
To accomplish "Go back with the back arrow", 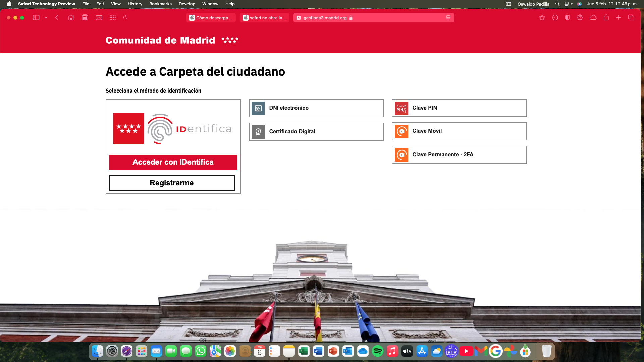I will pyautogui.click(x=57, y=18).
